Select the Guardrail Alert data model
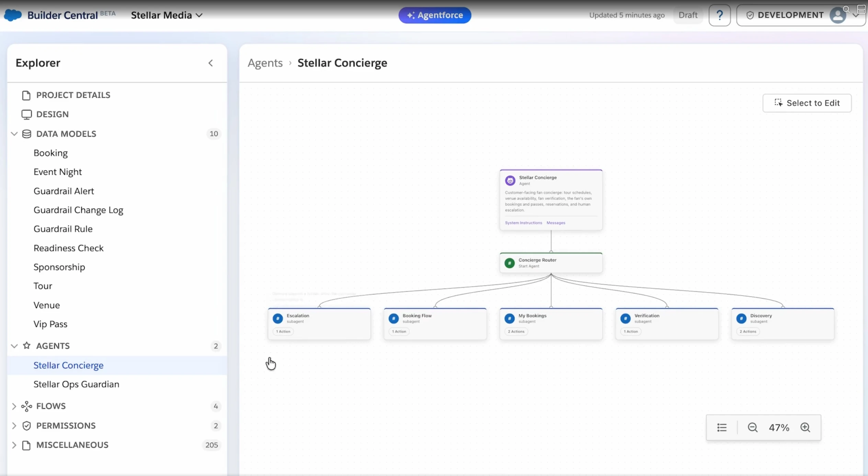 pyautogui.click(x=117, y=191)
